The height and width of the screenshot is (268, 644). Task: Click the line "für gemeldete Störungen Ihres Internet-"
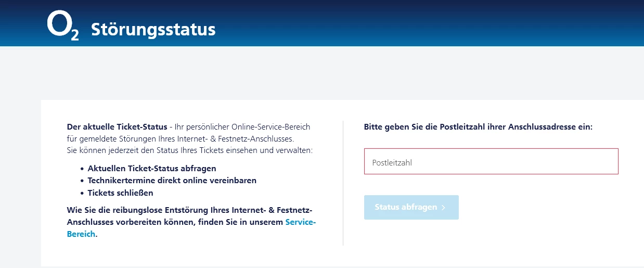(x=180, y=139)
